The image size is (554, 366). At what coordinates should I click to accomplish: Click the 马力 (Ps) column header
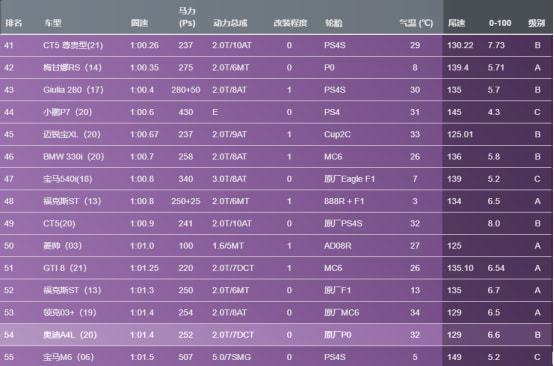point(187,17)
